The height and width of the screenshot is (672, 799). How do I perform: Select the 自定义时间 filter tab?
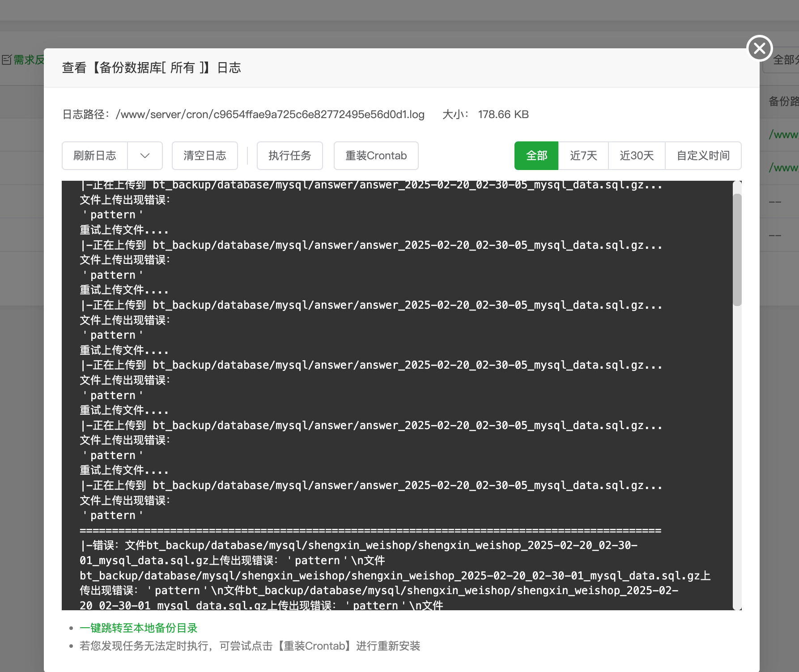[x=703, y=156]
